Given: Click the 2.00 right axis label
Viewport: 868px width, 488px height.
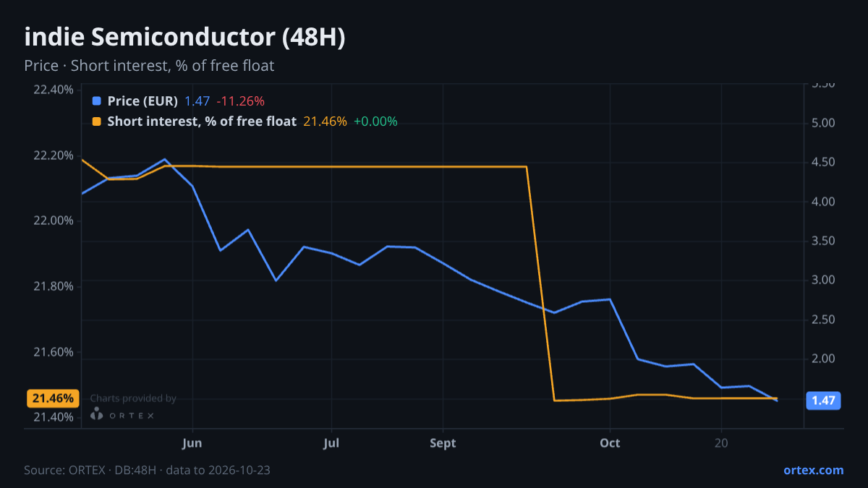Looking at the screenshot, I should 824,359.
